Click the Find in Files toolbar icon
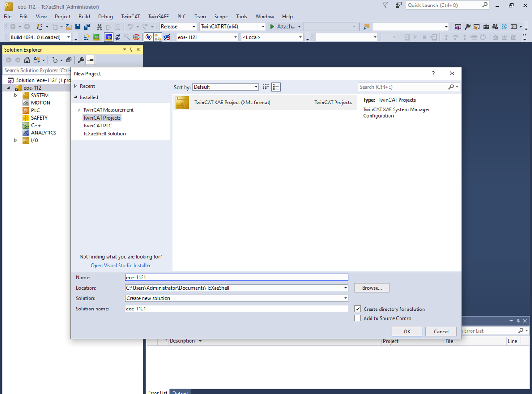The width and height of the screenshot is (532, 394). tap(366, 27)
